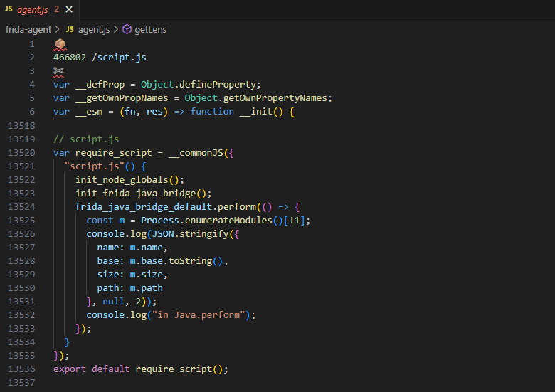The height and width of the screenshot is (392, 555).
Task: Click the problems count 2 on the tab
Action: [55, 10]
